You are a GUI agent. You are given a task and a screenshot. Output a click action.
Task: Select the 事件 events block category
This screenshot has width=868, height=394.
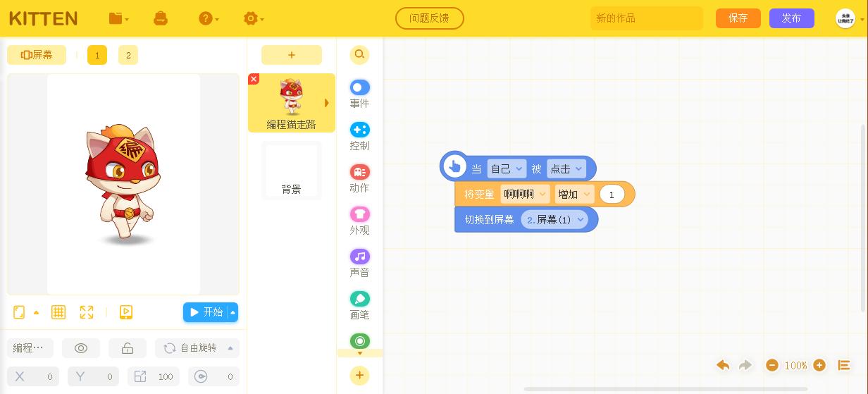click(x=359, y=94)
